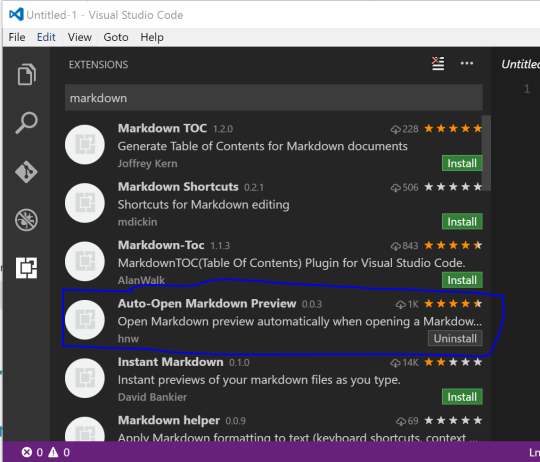540x462 pixels.
Task: Select the Markdown-Toc extension title
Action: click(x=161, y=245)
